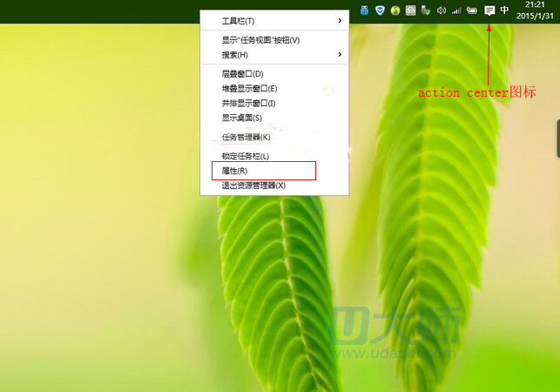The image size is (560, 392).
Task: Toggle 锁定任务栏(L) lock taskbar option
Action: tap(246, 156)
